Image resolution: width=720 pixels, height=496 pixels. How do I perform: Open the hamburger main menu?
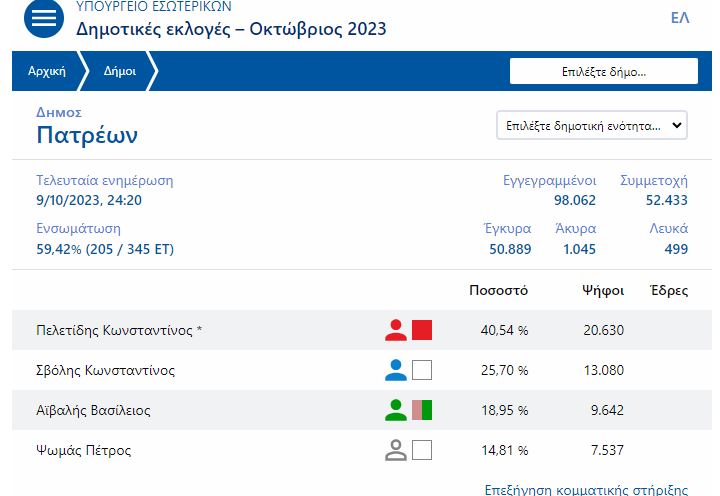point(43,19)
